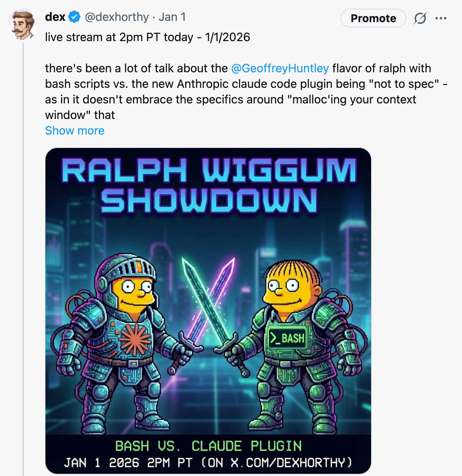This screenshot has width=462, height=476.
Task: Click the thread connector line below the avatar
Action: click(x=23, y=93)
